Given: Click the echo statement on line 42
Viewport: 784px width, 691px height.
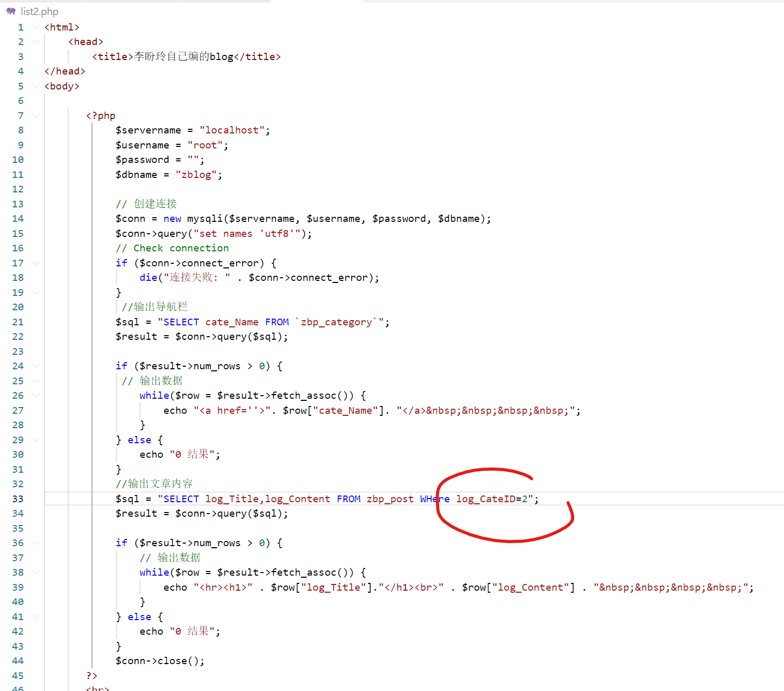Looking at the screenshot, I should pyautogui.click(x=180, y=631).
